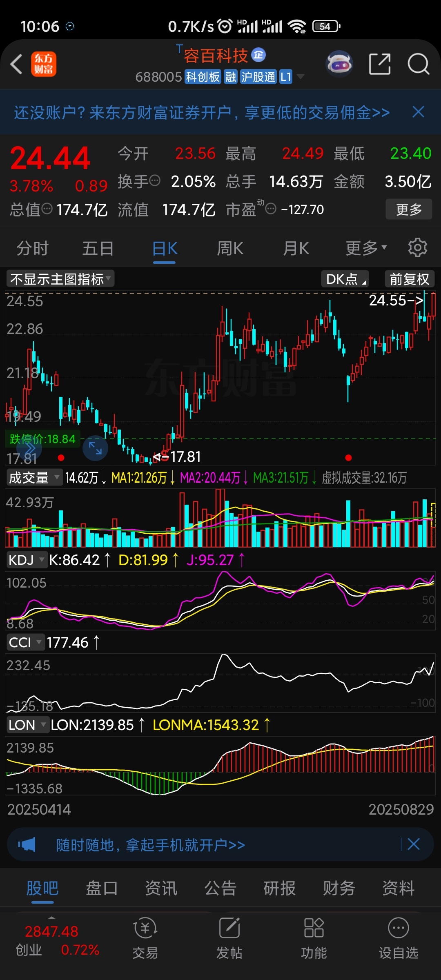Tap the 设自选 add-to-watchlist icon
This screenshot has height=980, width=441.
[398, 938]
